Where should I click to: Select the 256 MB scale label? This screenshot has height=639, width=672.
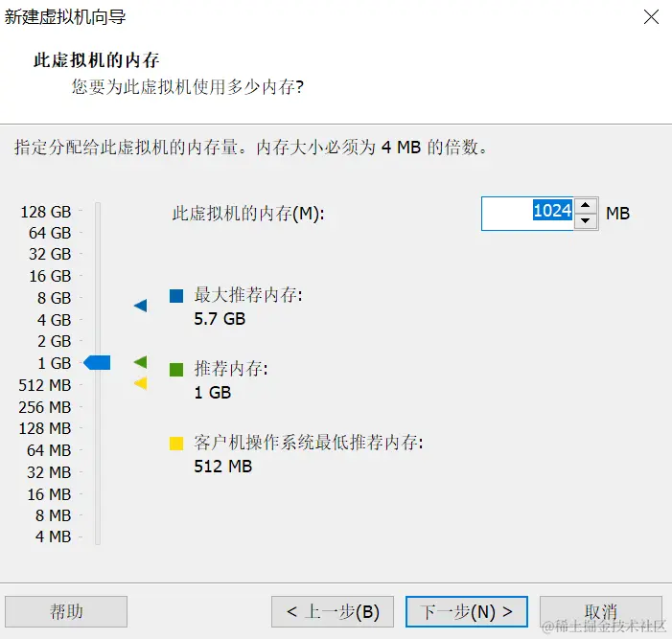pos(44,407)
